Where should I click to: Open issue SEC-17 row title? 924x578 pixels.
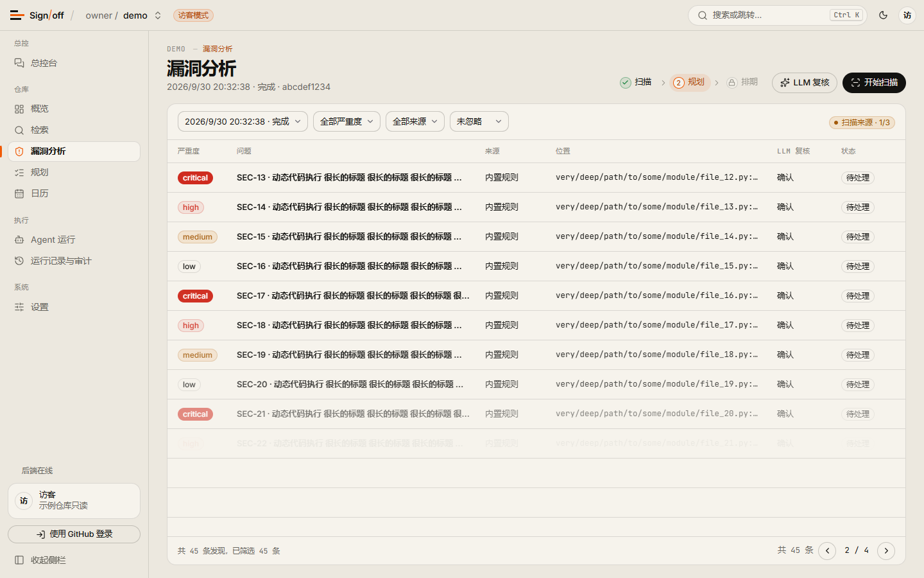click(353, 295)
